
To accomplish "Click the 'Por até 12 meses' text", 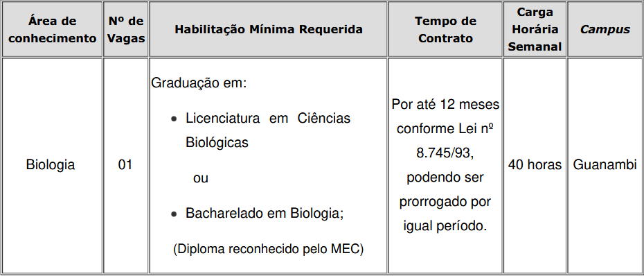I will coord(445,105).
